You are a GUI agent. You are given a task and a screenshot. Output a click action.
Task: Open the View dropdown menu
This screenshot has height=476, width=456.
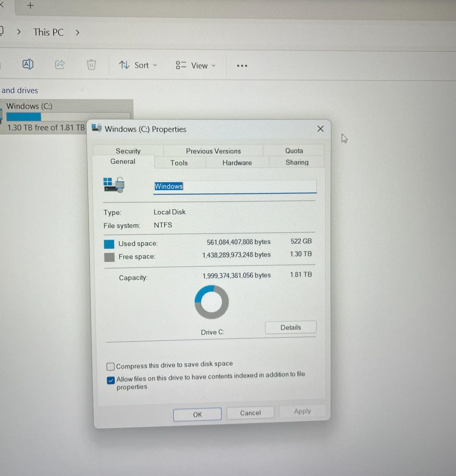[196, 66]
